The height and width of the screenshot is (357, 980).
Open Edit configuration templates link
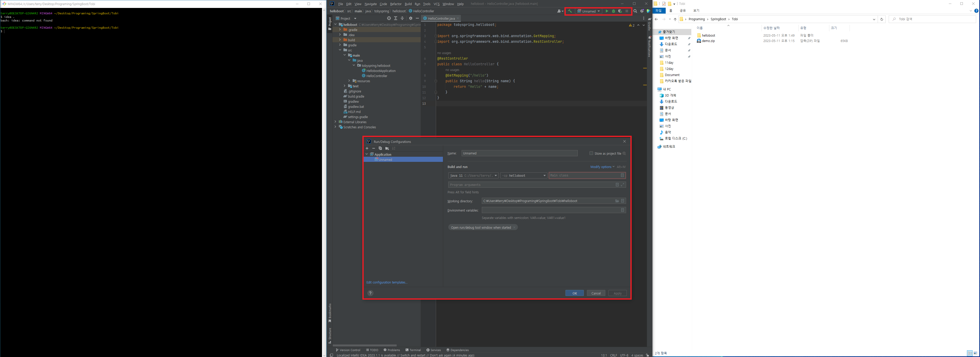point(386,282)
